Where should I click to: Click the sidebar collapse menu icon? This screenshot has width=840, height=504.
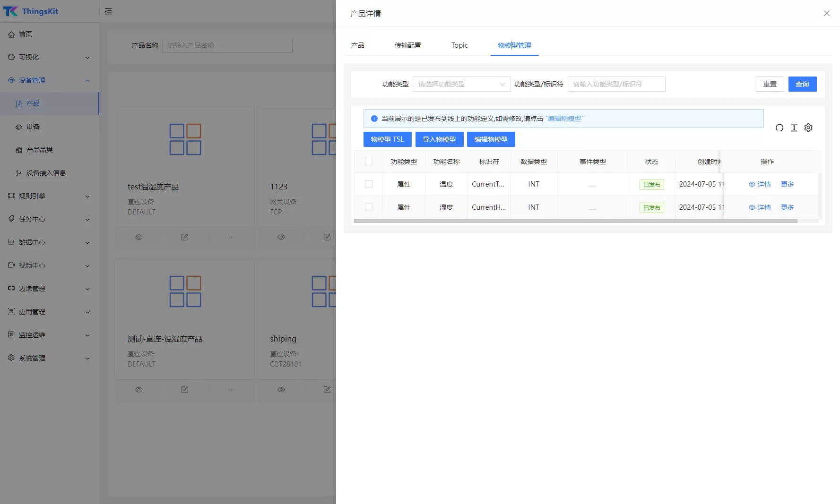[108, 11]
